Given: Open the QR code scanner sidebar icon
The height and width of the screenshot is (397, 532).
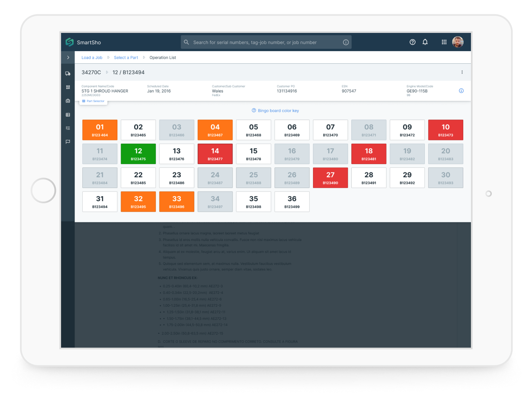Looking at the screenshot, I should click(68, 87).
